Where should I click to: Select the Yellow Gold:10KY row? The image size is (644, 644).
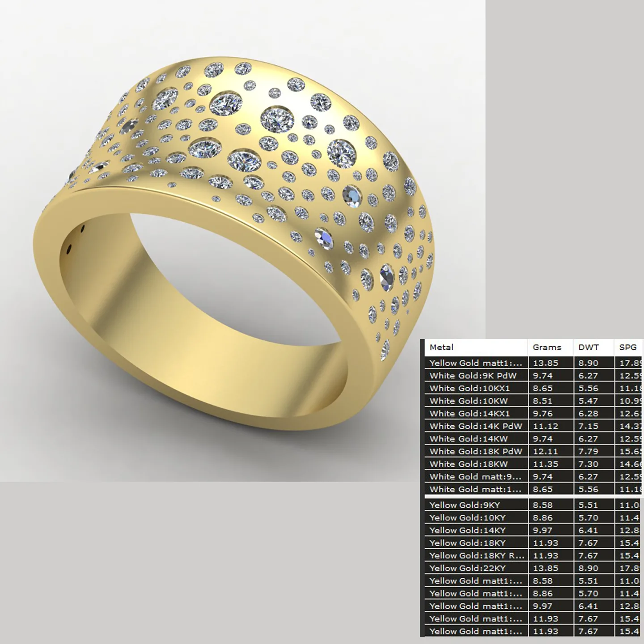[x=534, y=517]
